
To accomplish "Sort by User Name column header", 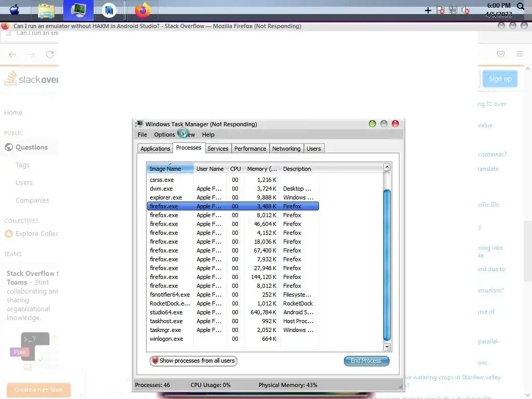I will (x=210, y=169).
